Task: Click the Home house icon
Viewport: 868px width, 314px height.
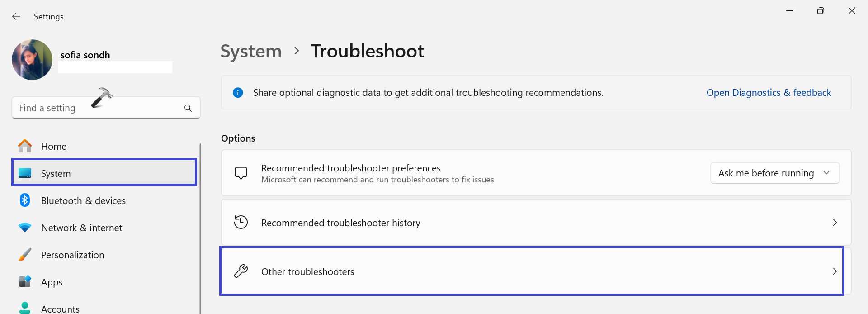Action: [25, 146]
